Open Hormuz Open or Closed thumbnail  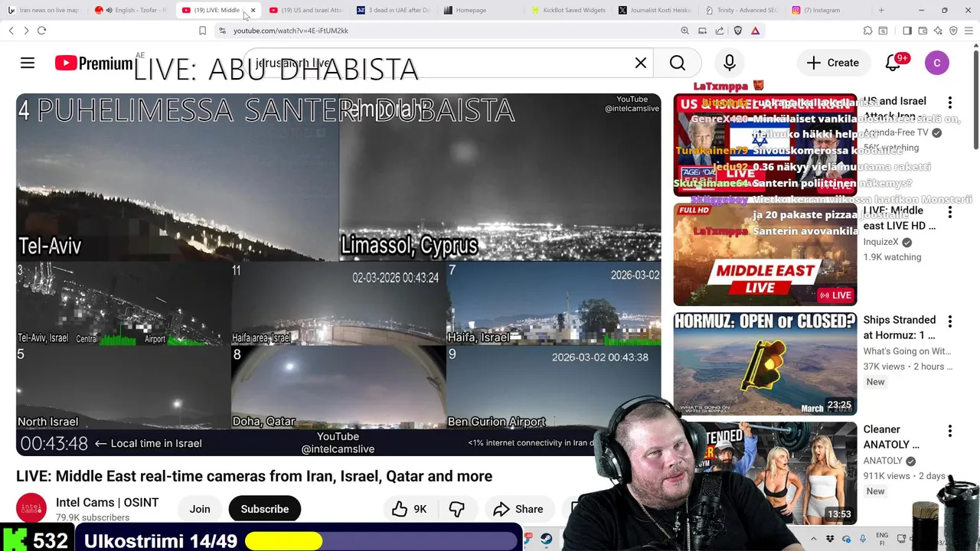765,364
